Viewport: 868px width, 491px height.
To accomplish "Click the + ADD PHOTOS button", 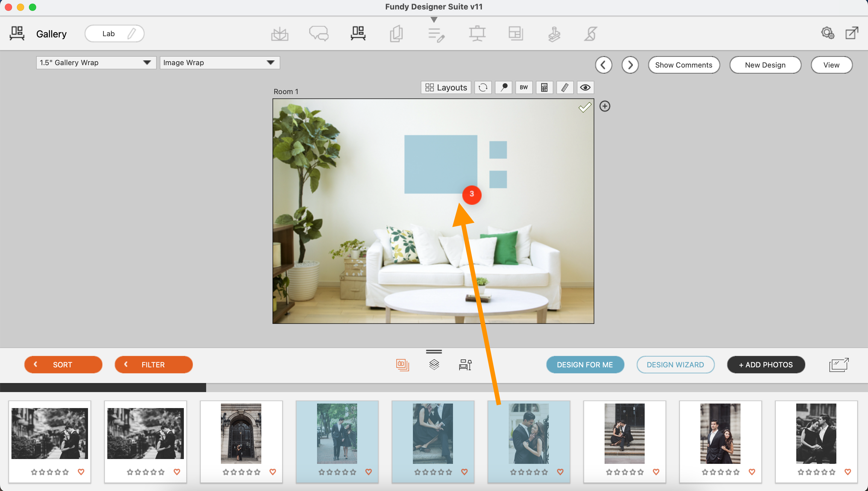I will pos(766,365).
